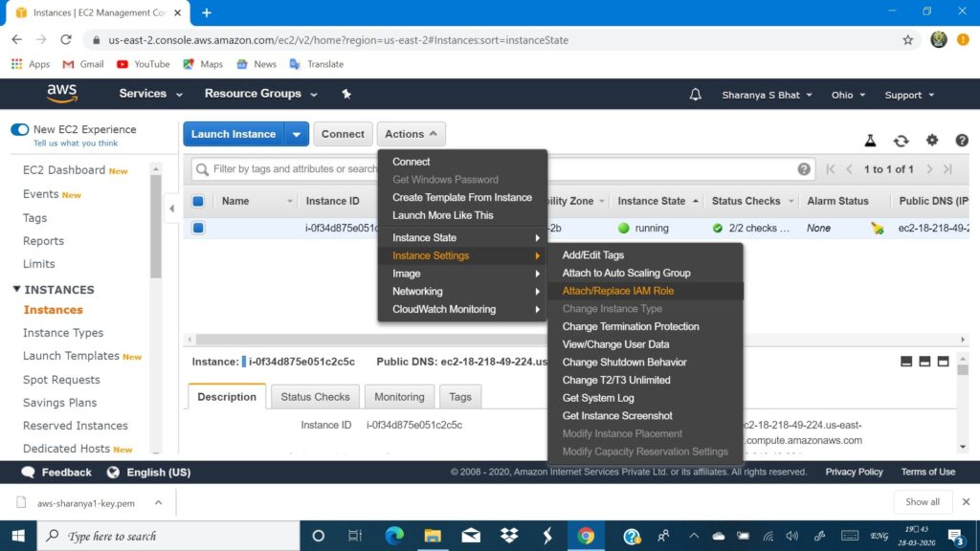The image size is (980, 551).
Task: Click the Windows taskbar search box
Action: [168, 536]
